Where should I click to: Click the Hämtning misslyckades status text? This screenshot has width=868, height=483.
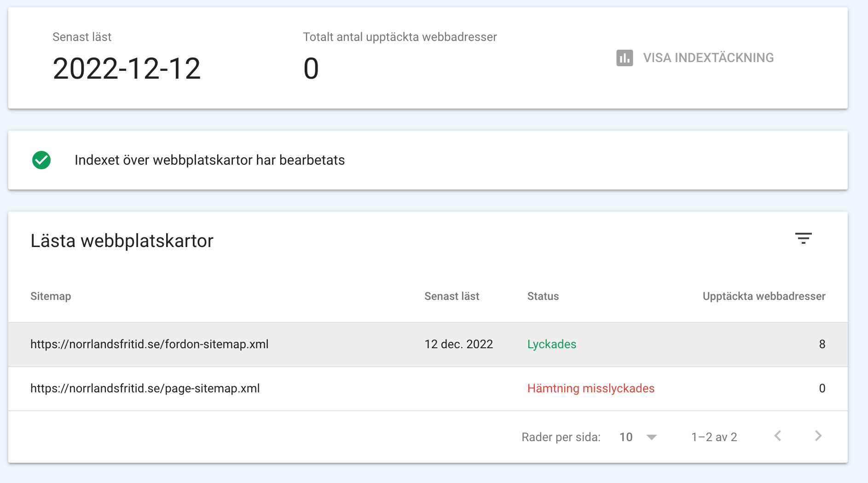click(x=590, y=388)
